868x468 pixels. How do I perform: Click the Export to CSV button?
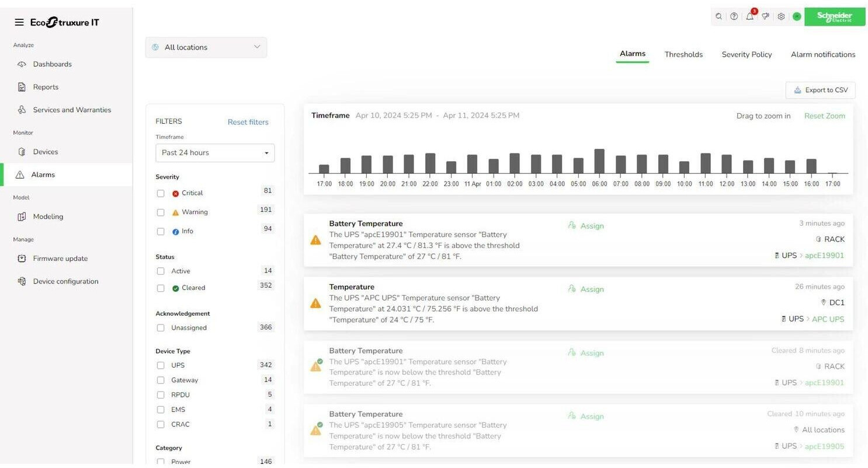[x=820, y=90]
